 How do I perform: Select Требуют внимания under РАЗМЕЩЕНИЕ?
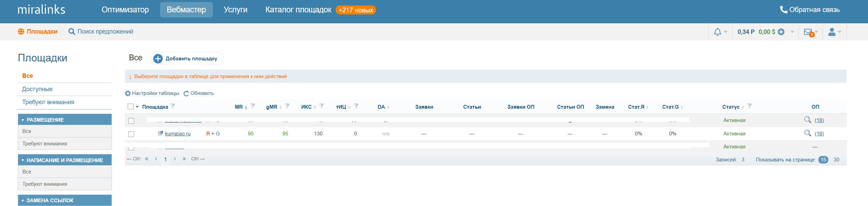click(65, 144)
